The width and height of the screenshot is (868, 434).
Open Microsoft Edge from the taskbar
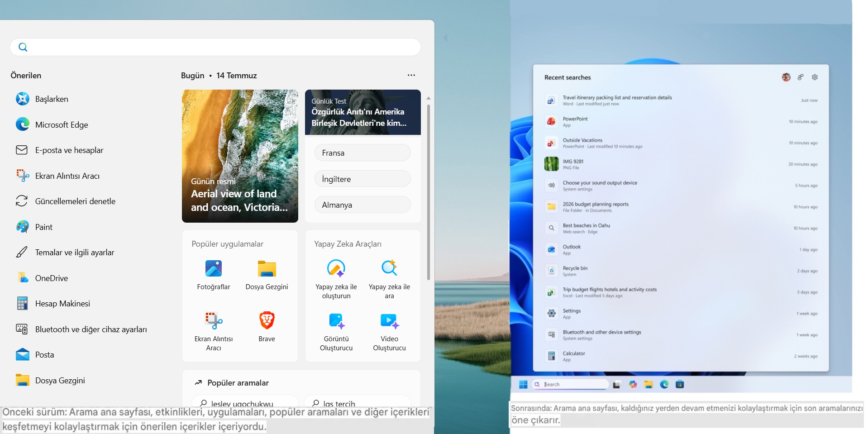point(664,384)
